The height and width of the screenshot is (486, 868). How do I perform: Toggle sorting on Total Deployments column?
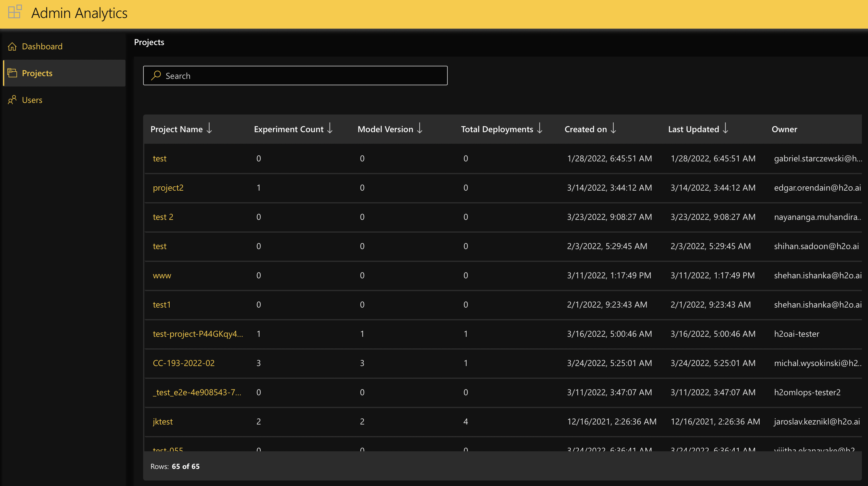(539, 129)
